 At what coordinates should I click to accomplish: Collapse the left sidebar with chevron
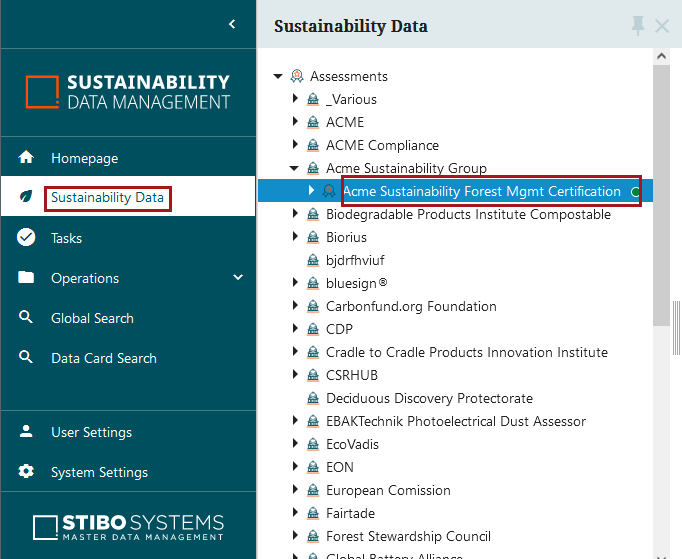(x=232, y=24)
